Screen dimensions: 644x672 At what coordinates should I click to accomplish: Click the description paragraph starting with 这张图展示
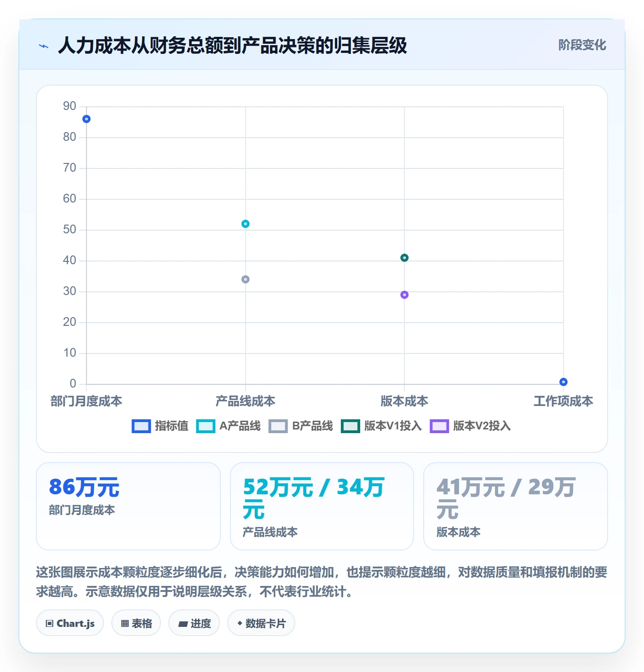point(322,582)
